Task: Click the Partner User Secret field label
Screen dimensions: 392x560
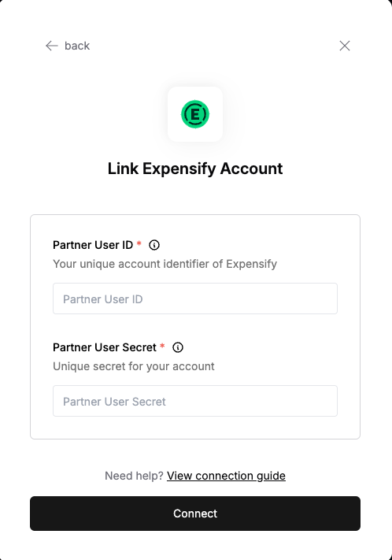Action: coord(105,347)
